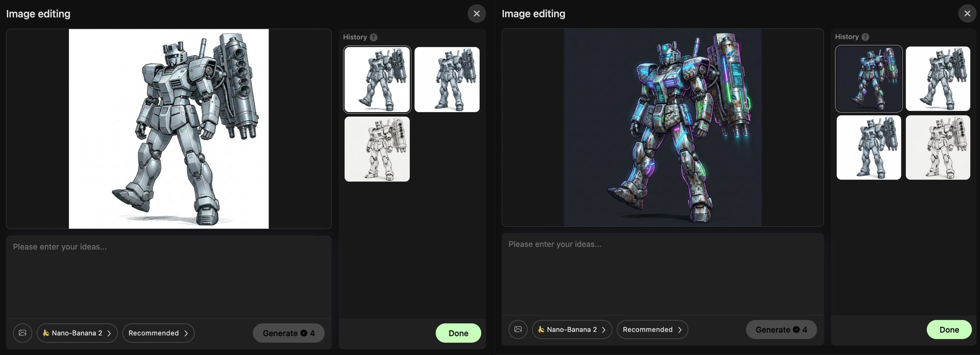Select the sketch robot thumbnail in right history
The image size is (980, 355).
938,148
